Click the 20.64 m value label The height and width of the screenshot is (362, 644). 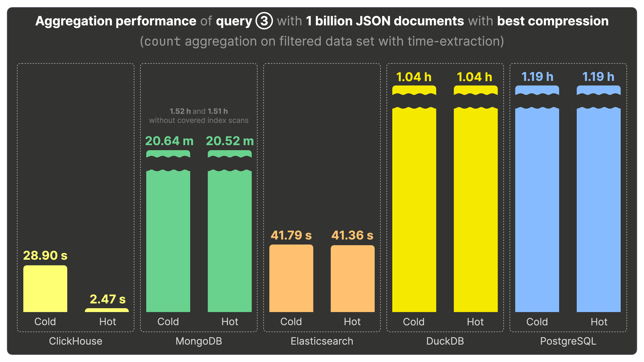tap(169, 141)
